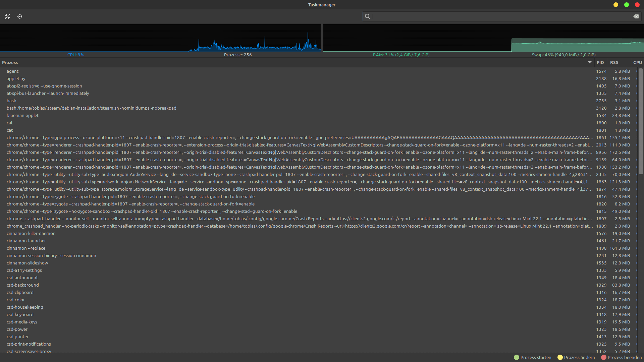Viewport: 644px width, 362px height.
Task: Sort processes by PID column
Action: click(x=600, y=63)
